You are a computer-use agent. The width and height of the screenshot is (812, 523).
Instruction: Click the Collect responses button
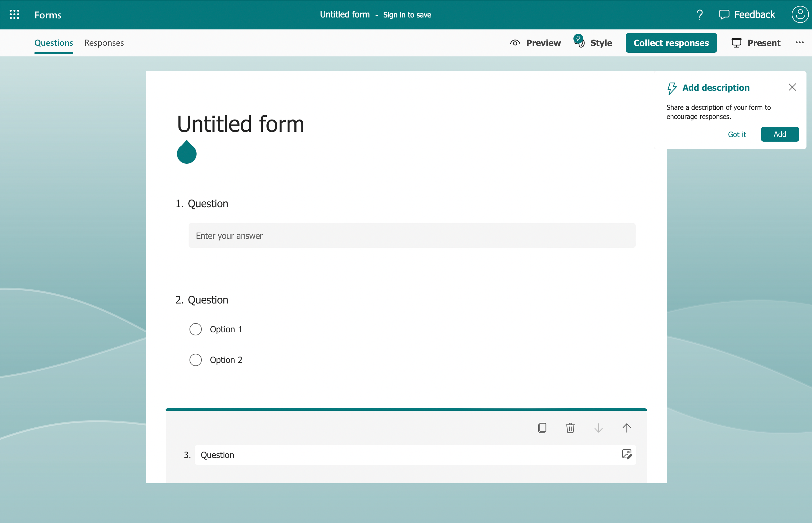pyautogui.click(x=671, y=43)
